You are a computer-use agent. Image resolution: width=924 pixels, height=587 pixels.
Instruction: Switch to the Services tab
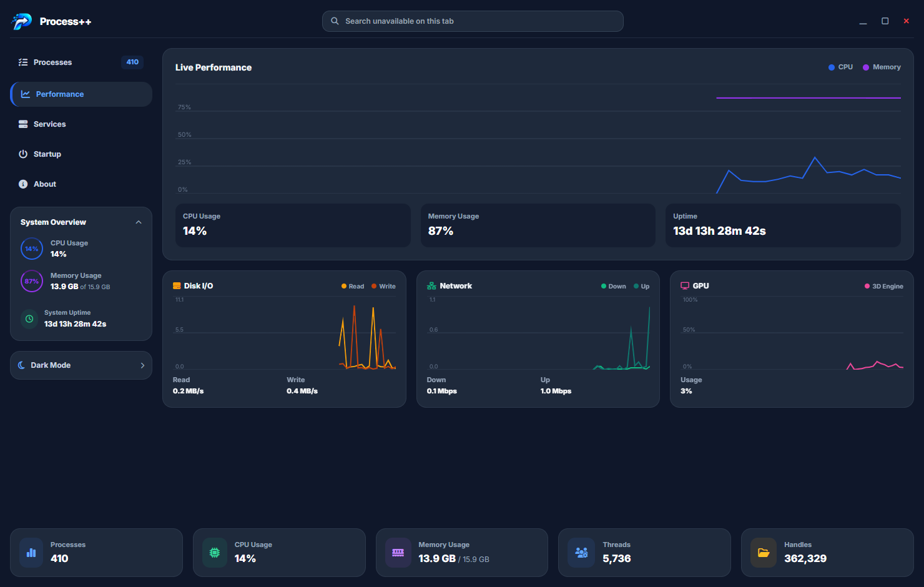click(81, 124)
